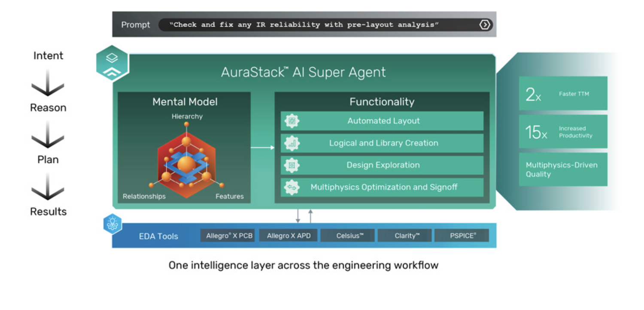
Task: Click the "Plan" step label
Action: [x=48, y=159]
